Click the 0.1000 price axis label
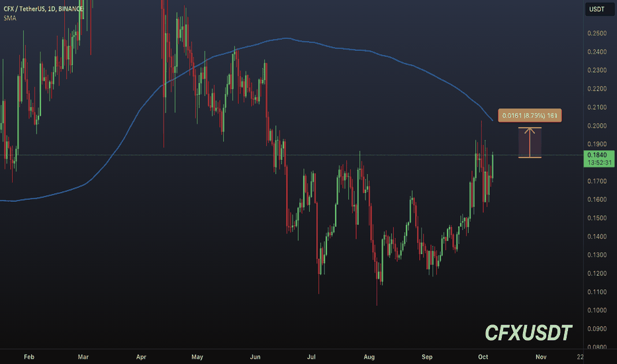This screenshot has height=364, width=617. click(x=597, y=310)
